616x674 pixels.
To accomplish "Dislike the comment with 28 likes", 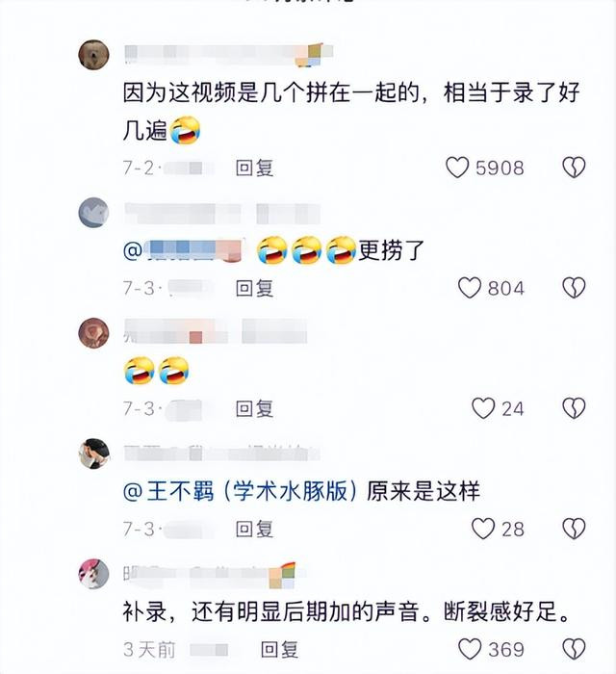I will click(x=574, y=529).
